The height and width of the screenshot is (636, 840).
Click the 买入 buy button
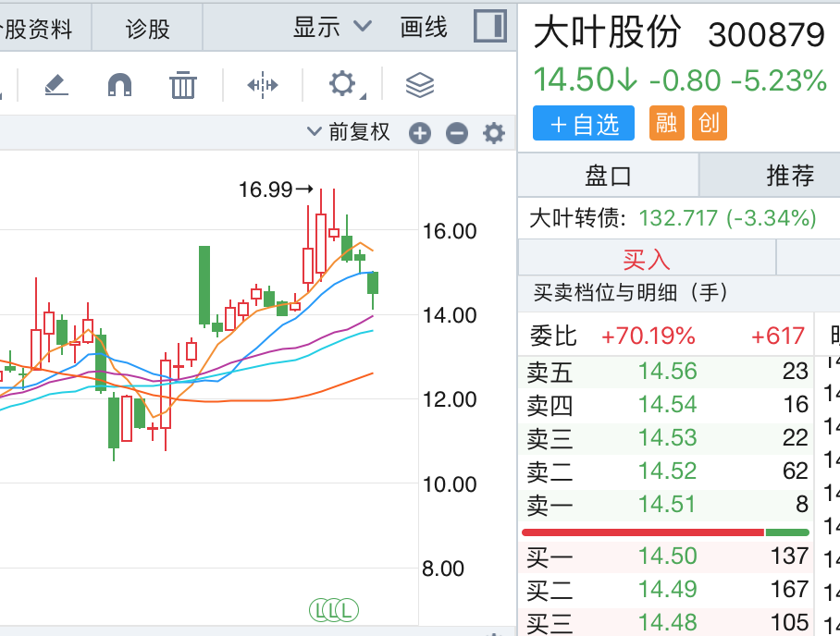pyautogui.click(x=647, y=258)
